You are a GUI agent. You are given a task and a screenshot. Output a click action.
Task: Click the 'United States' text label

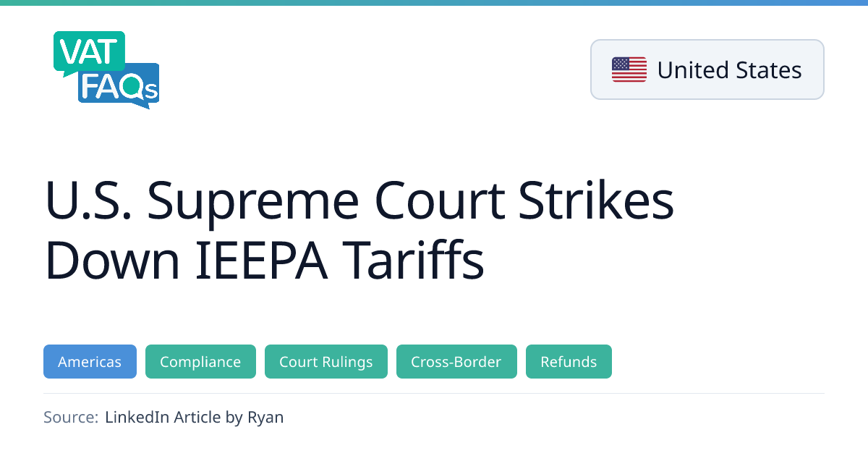click(x=729, y=70)
